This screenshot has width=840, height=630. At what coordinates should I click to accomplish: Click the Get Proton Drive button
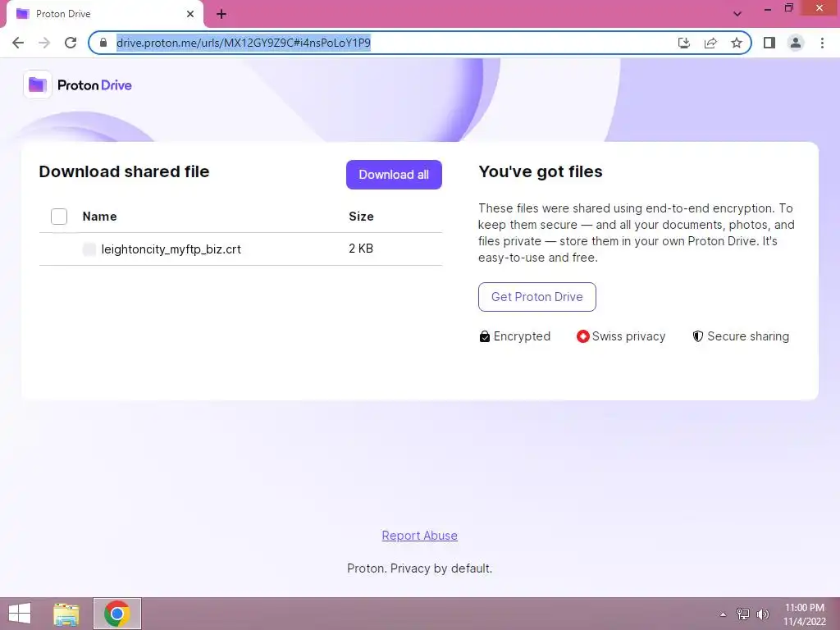pos(536,297)
